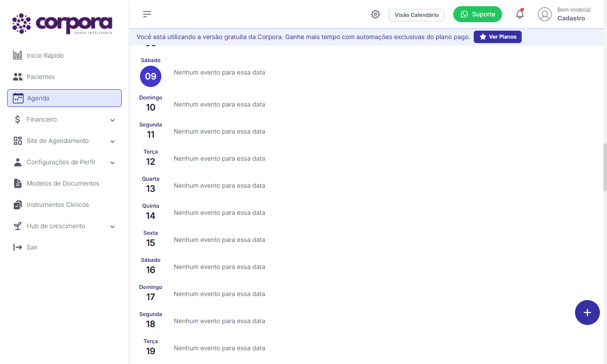Expand the Hub de crescimento chevron
The height and width of the screenshot is (364, 607).
[112, 226]
